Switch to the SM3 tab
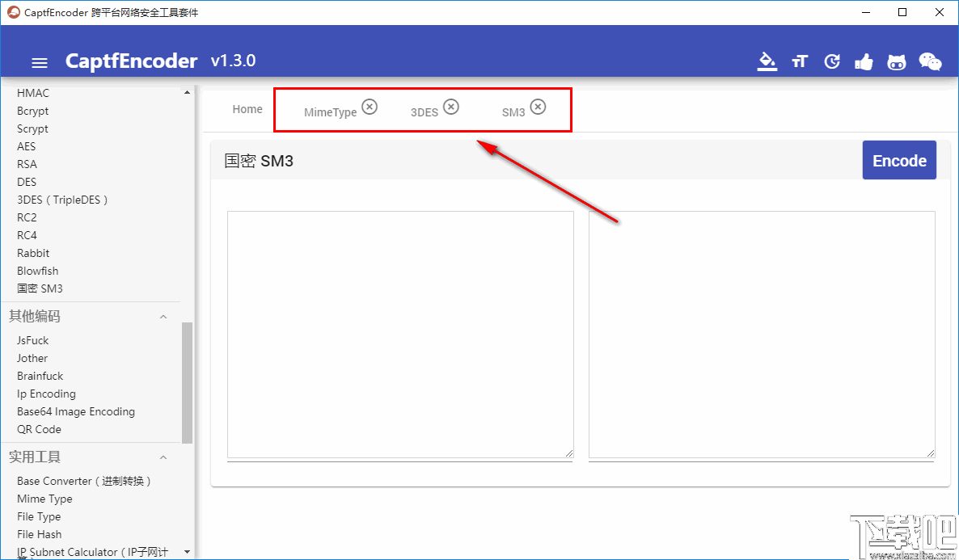Screen dimensions: 959x560 click(516, 112)
